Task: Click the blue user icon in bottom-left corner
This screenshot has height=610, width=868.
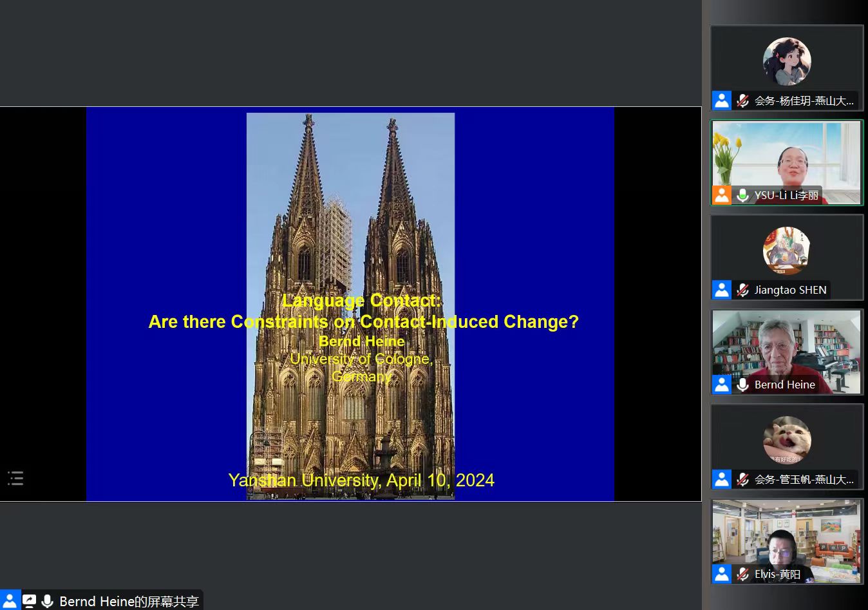Action: coord(10,601)
